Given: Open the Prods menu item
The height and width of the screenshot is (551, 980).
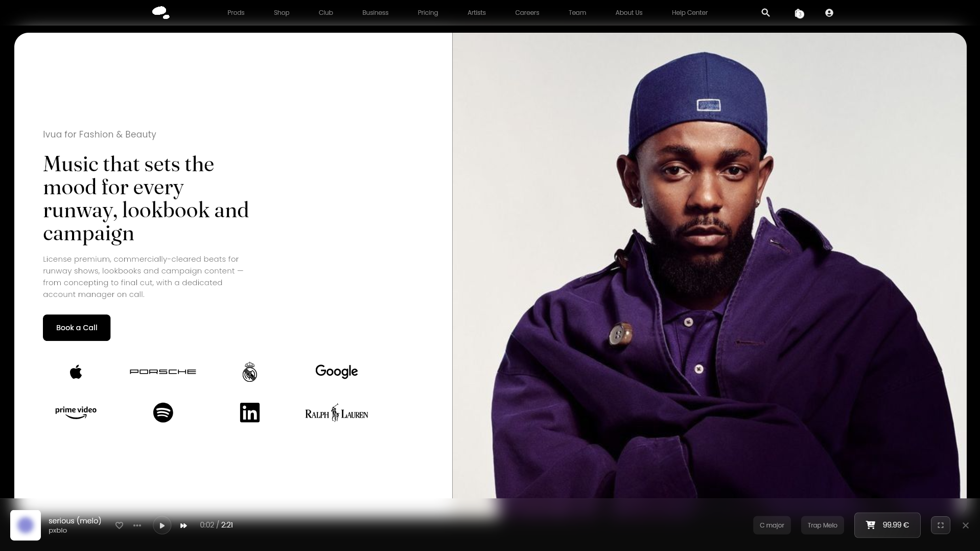Looking at the screenshot, I should tap(236, 13).
